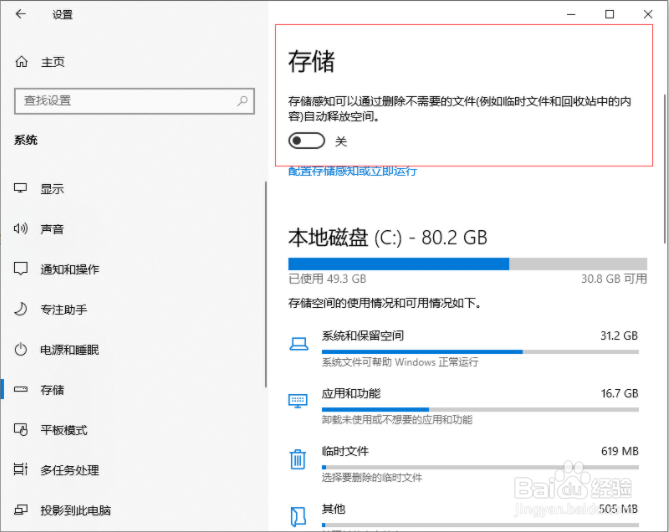Select the projecting icon for 投影到此电脑
Viewport: 670px width, 532px height.
(21, 510)
